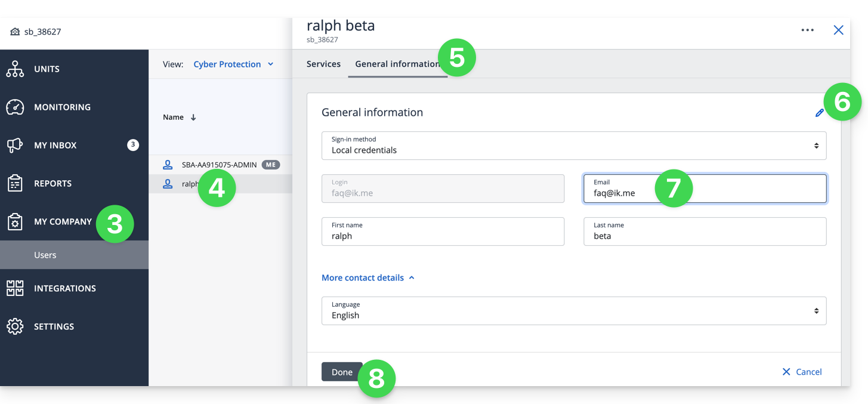This screenshot has width=868, height=404.
Task: Open the Language dropdown
Action: [x=573, y=311]
